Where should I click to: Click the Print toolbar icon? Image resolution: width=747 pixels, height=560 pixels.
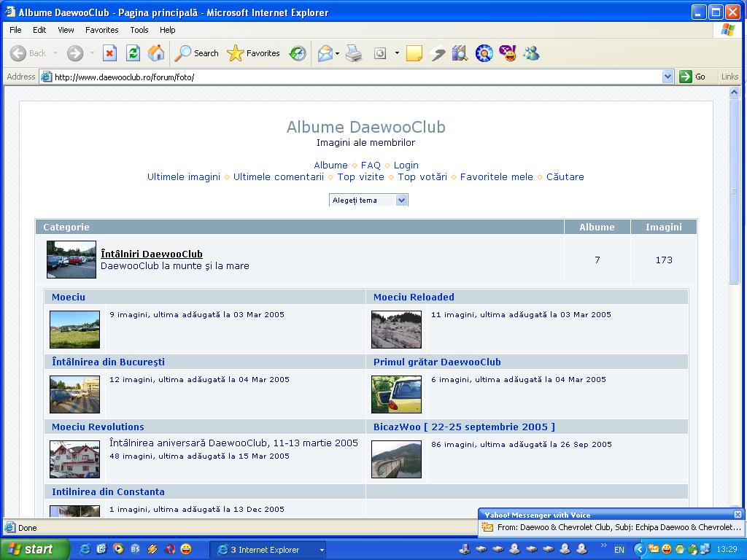[355, 53]
